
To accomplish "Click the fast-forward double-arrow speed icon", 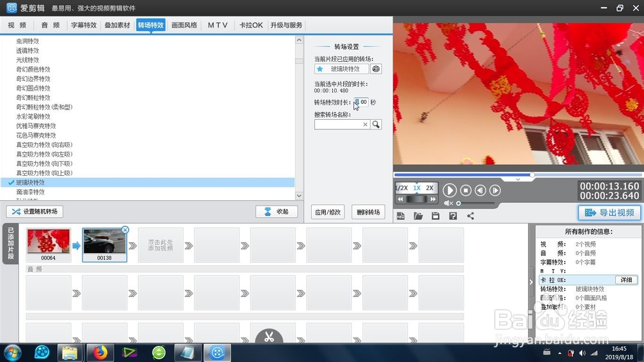I will 433,199.
